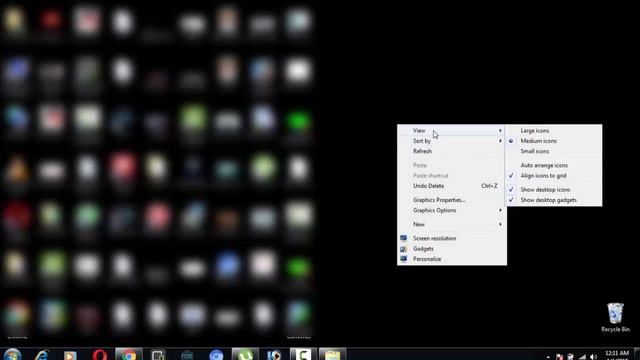Image resolution: width=640 pixels, height=360 pixels.
Task: Show hidden tray icons arrow
Action: tap(548, 357)
